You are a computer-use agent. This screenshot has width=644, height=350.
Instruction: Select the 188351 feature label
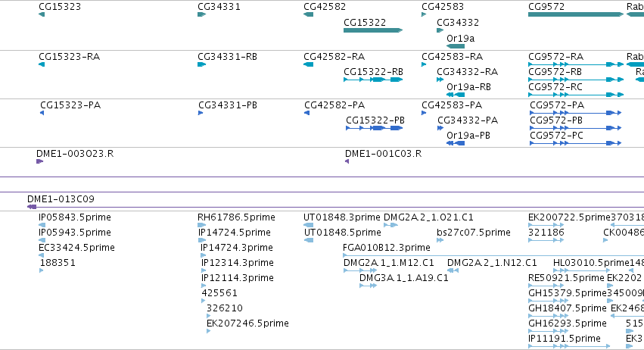[58, 263]
